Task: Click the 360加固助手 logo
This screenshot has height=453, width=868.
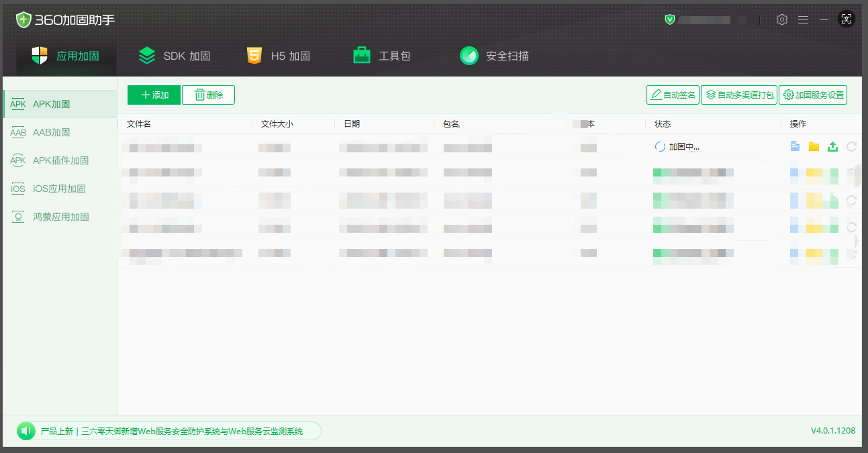Action: [x=66, y=19]
